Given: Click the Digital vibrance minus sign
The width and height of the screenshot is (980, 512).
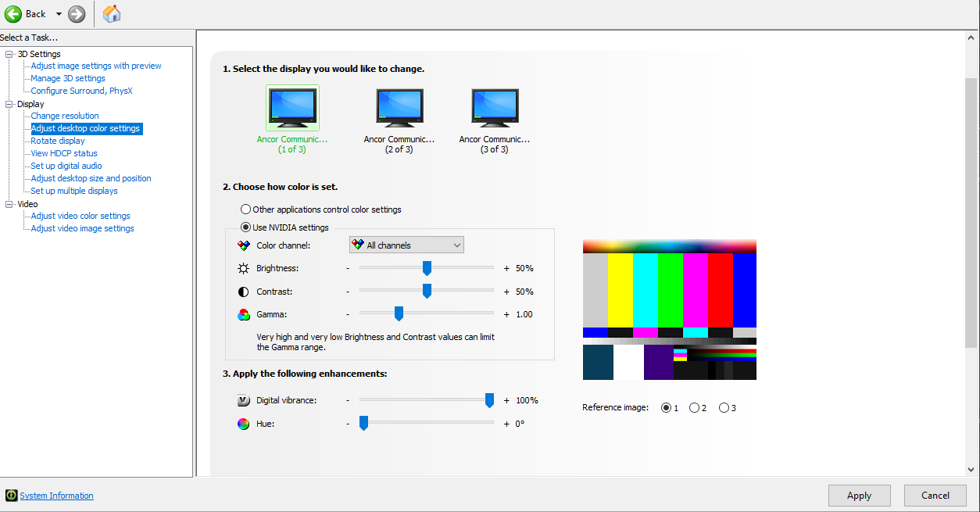Looking at the screenshot, I should click(348, 400).
